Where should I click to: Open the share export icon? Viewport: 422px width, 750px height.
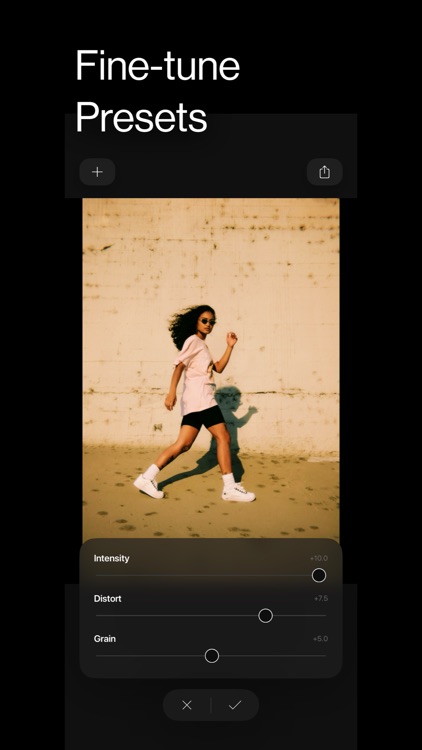click(x=324, y=172)
